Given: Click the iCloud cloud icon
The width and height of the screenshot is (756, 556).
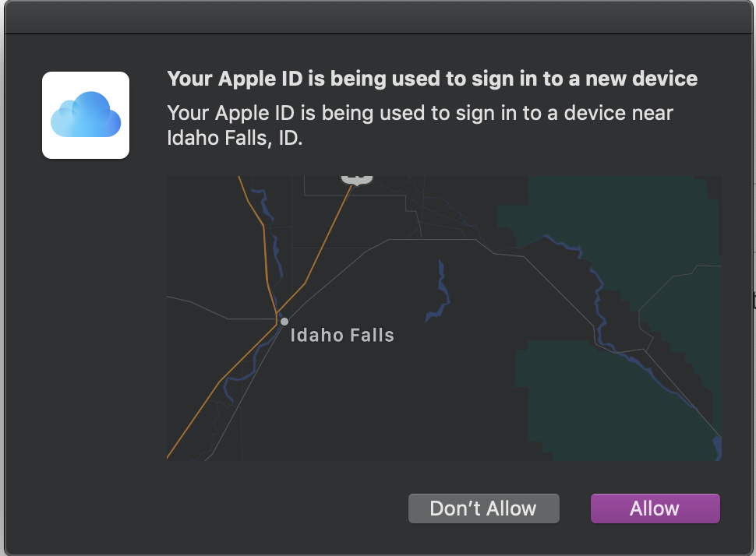Looking at the screenshot, I should click(86, 115).
